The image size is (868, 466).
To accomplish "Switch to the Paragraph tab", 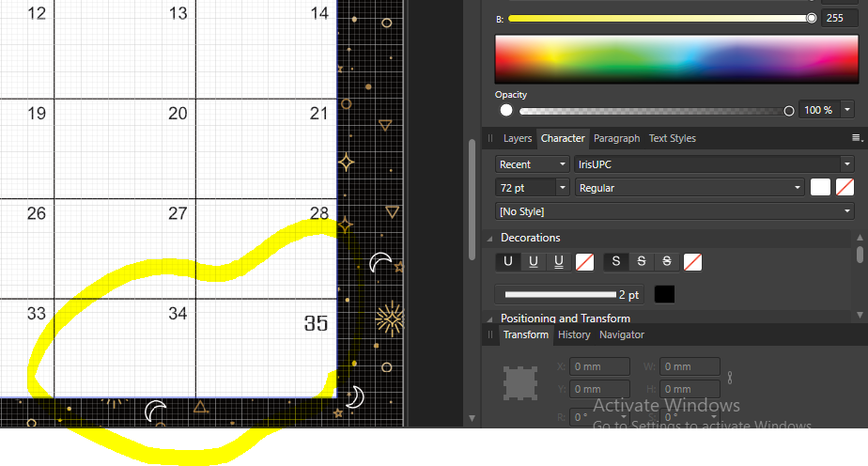I will tap(616, 138).
